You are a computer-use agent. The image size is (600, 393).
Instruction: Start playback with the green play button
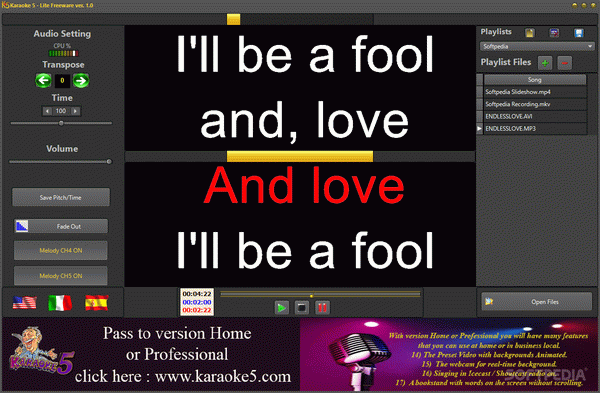click(282, 308)
